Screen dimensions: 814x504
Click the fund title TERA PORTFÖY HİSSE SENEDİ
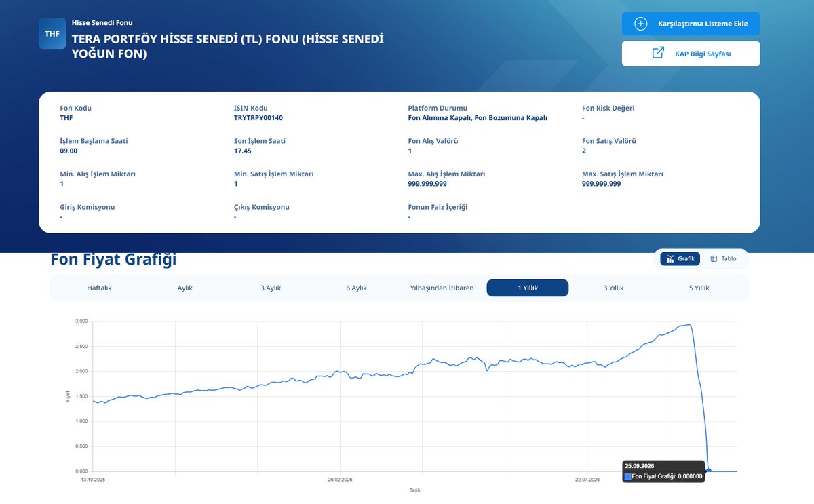(228, 45)
